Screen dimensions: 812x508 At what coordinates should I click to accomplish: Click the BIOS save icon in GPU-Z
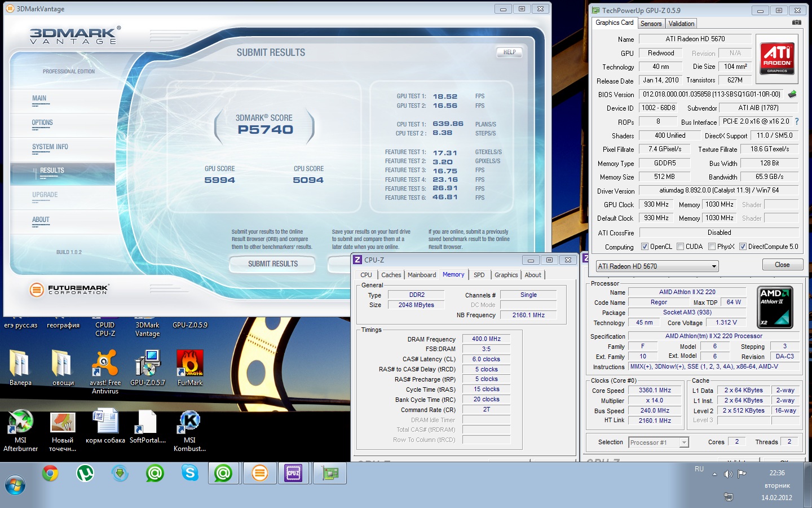click(792, 94)
